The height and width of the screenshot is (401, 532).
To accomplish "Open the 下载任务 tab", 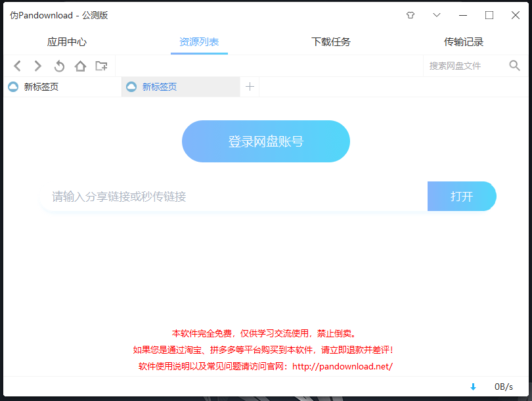I will (331, 42).
